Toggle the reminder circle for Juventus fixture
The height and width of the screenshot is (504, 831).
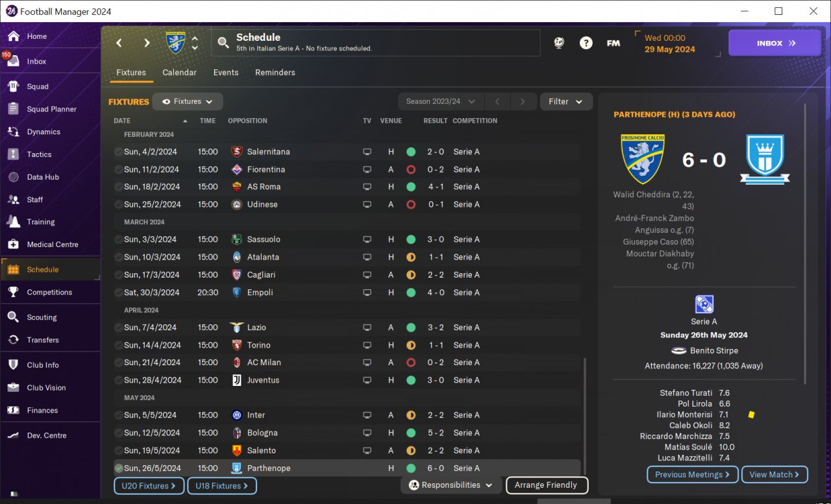[118, 380]
